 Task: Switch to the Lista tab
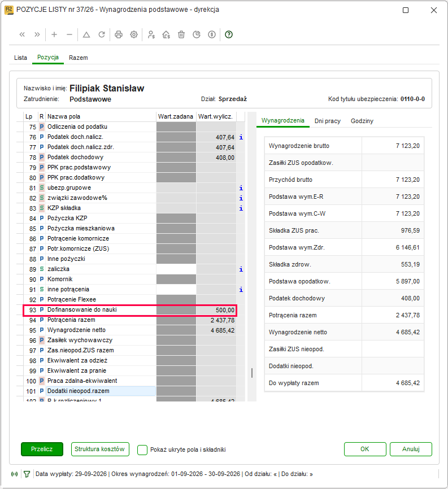pyautogui.click(x=20, y=58)
